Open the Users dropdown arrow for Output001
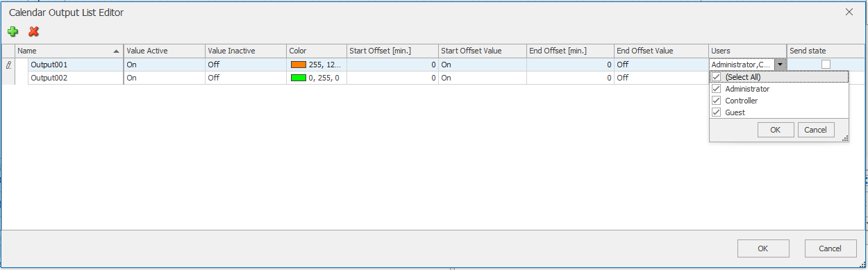 781,65
